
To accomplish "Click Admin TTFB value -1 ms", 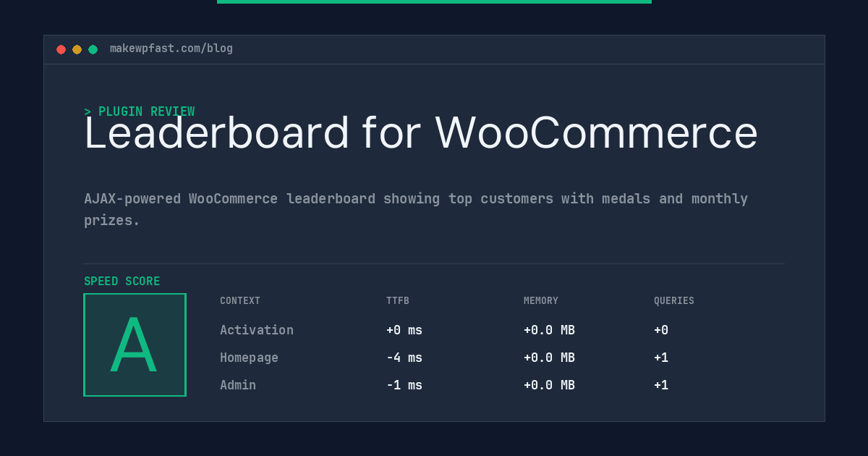I will [x=404, y=385].
